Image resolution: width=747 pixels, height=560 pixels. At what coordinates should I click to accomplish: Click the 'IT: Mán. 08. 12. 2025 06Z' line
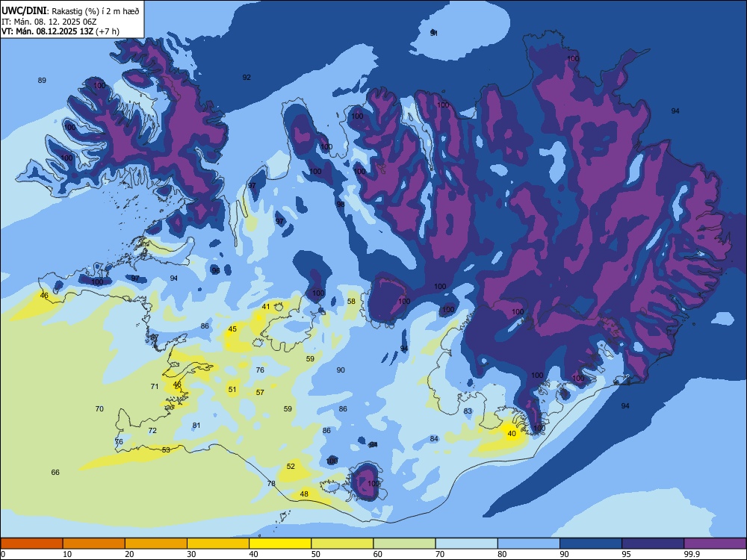click(49, 22)
